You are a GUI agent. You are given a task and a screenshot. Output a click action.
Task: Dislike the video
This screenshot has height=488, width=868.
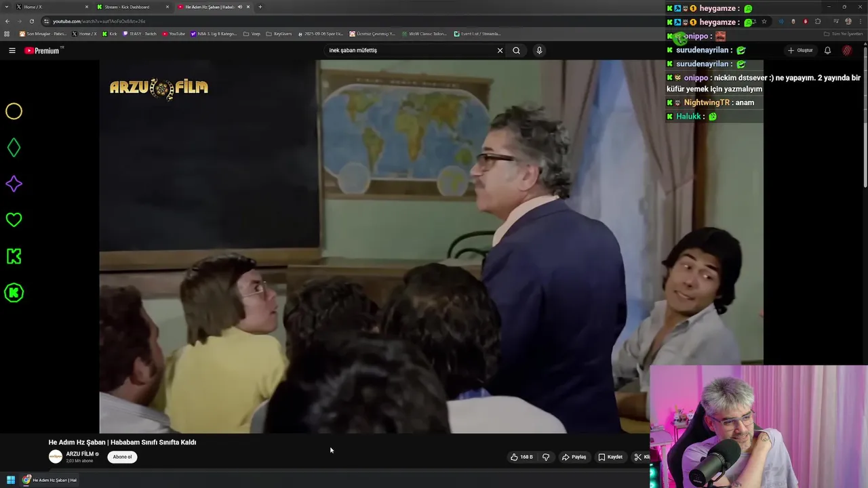[x=546, y=457]
